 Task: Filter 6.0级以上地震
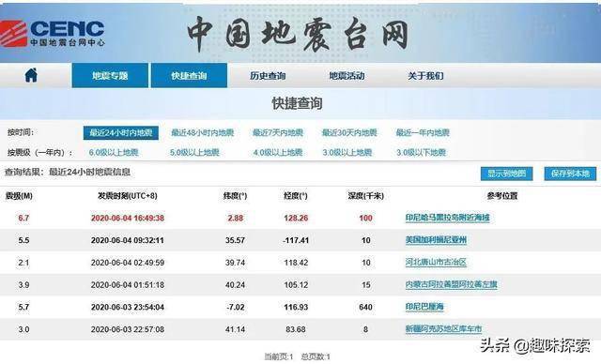click(114, 152)
